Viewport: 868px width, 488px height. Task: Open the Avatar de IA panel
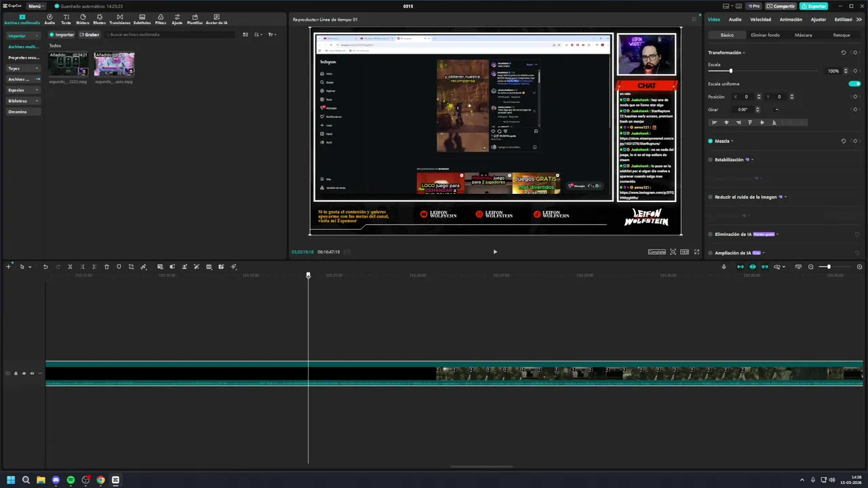point(216,19)
